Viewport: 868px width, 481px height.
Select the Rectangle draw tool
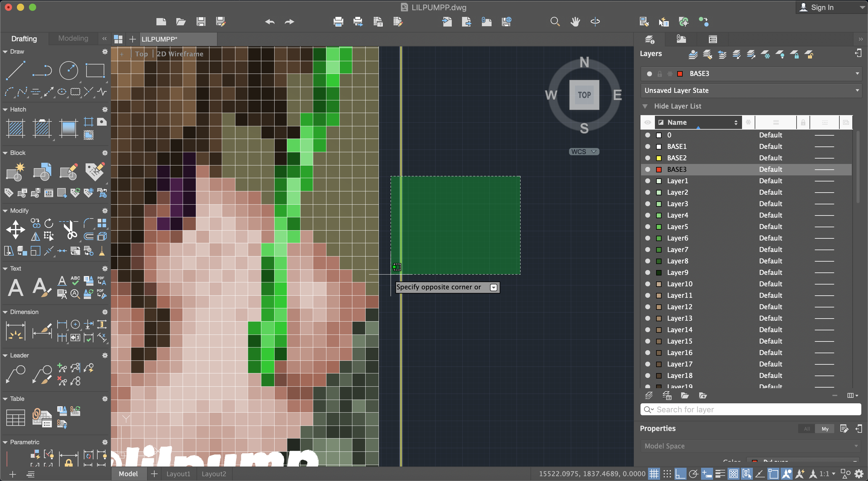tap(95, 71)
